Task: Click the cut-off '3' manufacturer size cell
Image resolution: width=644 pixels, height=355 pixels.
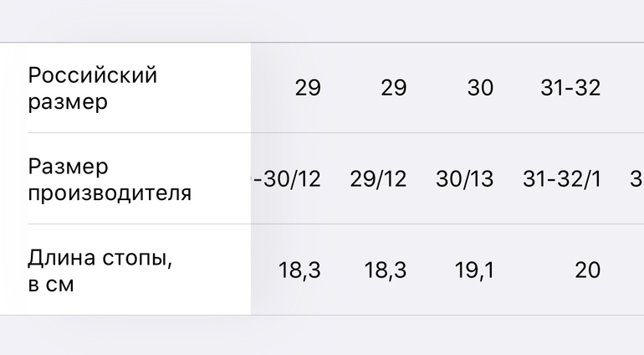Action: [636, 179]
